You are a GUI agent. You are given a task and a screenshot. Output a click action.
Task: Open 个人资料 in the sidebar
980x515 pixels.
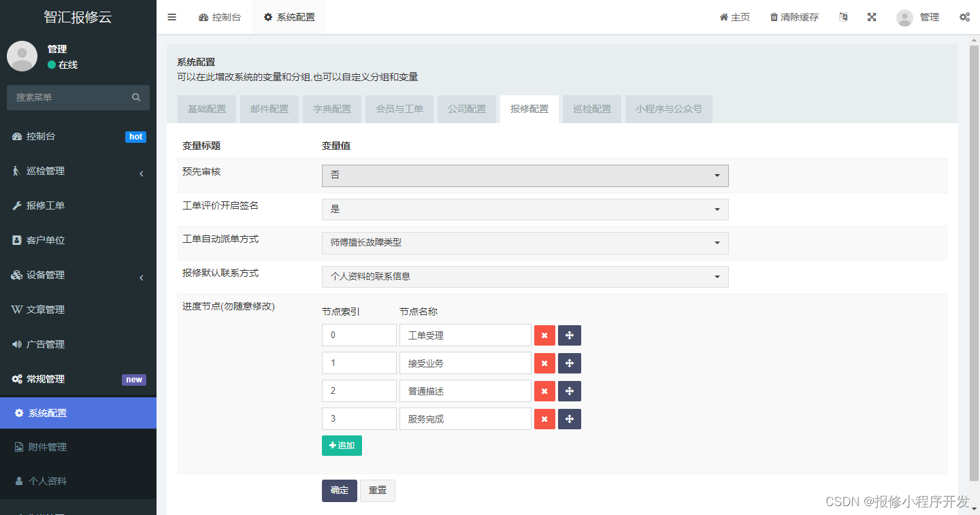click(78, 481)
